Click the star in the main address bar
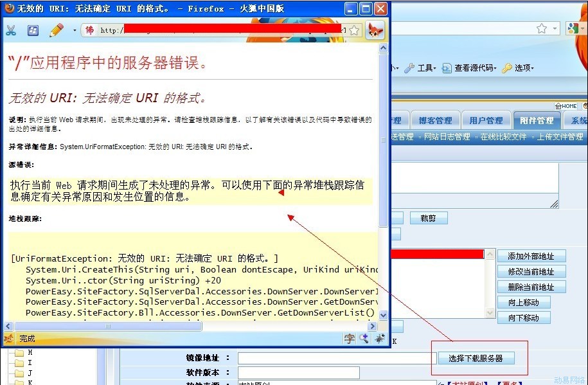Image resolution: width=588 pixels, height=385 pixels. coord(542,28)
